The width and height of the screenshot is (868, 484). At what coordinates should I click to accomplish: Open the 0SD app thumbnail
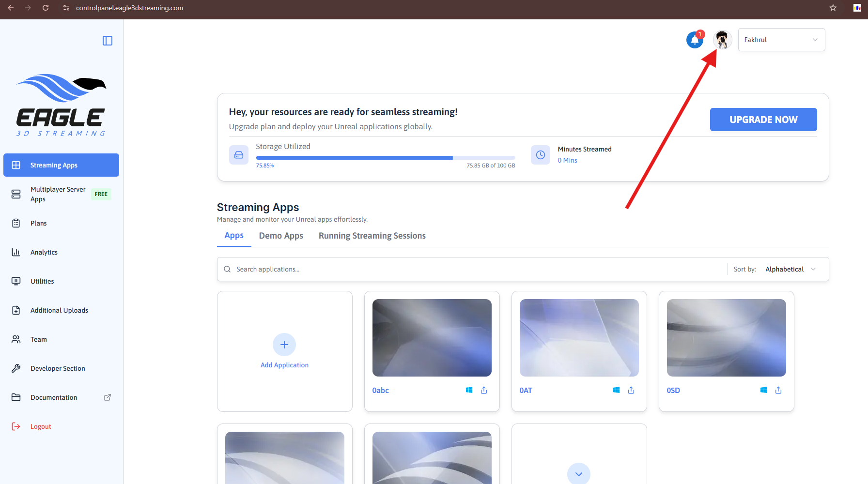pyautogui.click(x=727, y=338)
